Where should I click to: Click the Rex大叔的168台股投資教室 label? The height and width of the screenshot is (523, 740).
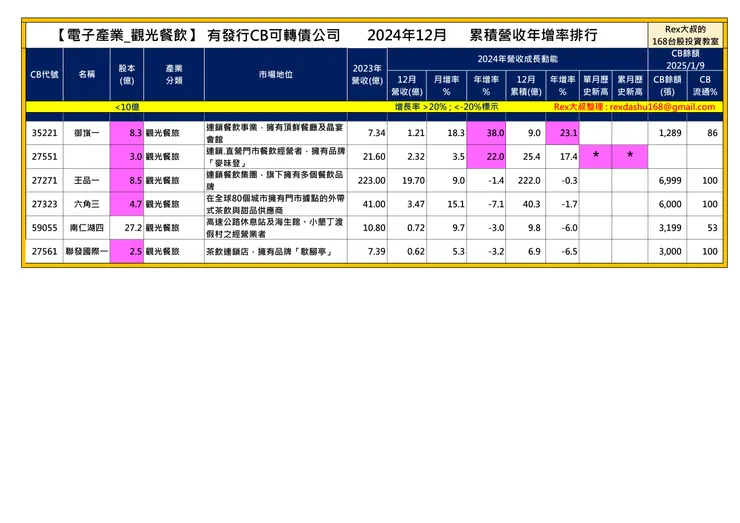(685, 35)
